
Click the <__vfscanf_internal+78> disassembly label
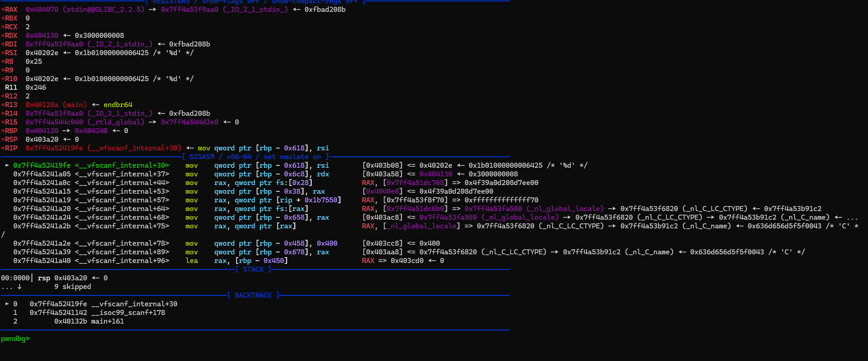pos(122,243)
